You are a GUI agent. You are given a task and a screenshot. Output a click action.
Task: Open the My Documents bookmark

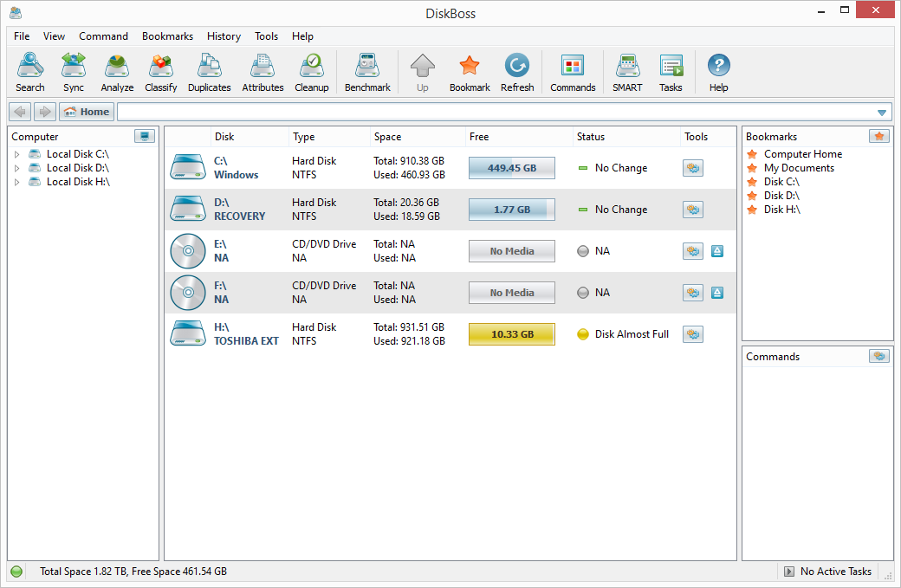click(x=798, y=168)
